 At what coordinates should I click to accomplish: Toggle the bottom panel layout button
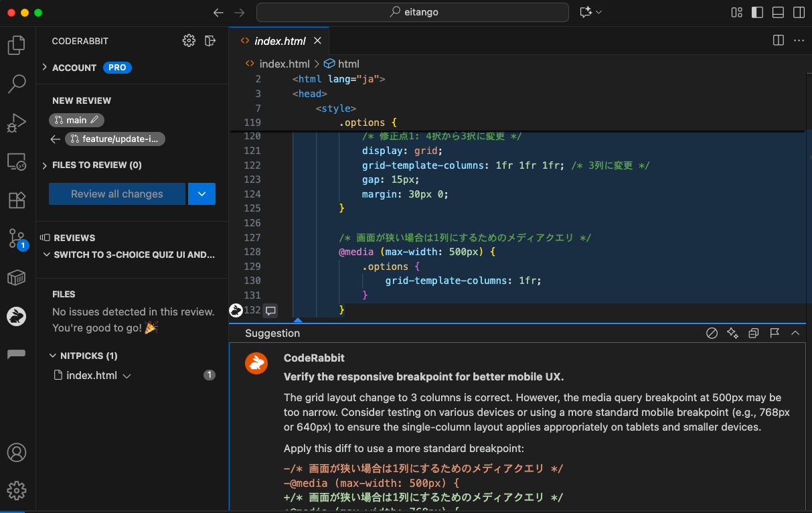click(778, 12)
